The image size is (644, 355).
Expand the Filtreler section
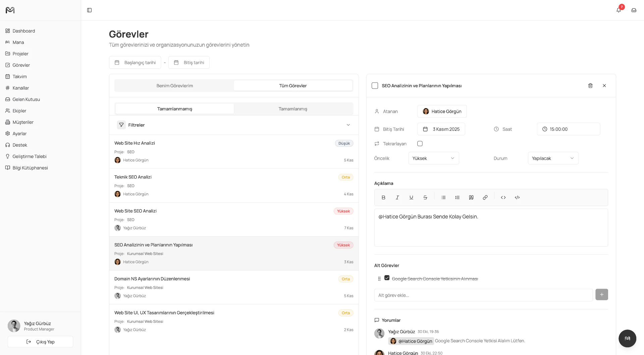tap(348, 124)
